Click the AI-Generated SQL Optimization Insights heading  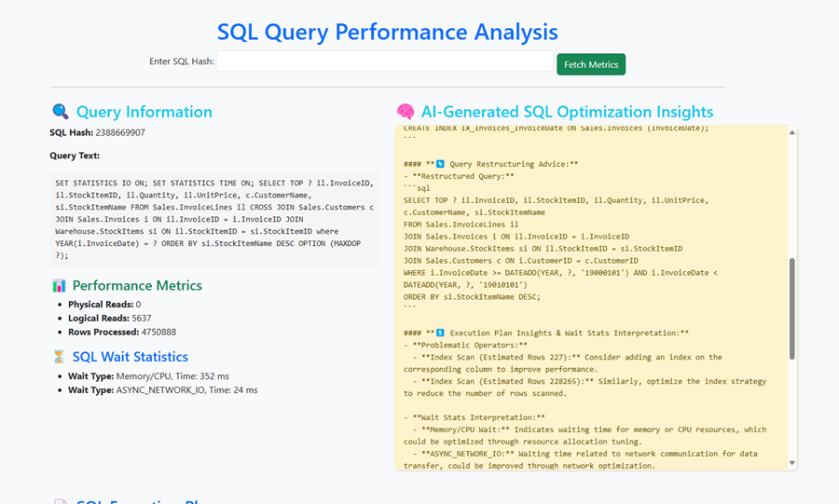(567, 112)
